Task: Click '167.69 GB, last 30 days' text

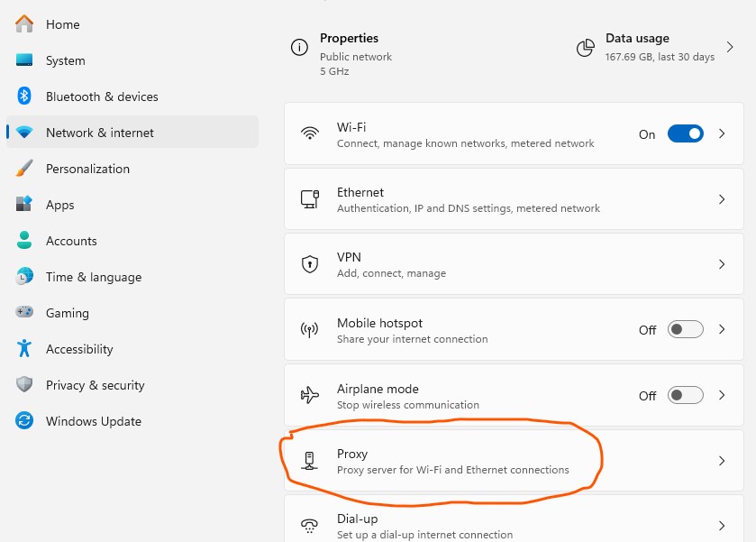Action: 660,57
